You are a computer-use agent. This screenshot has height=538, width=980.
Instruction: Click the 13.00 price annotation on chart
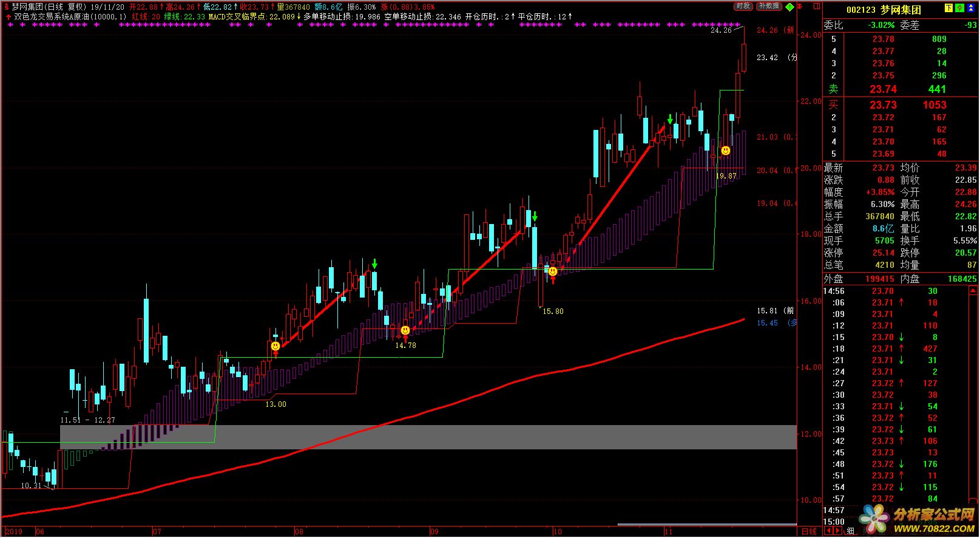point(275,404)
